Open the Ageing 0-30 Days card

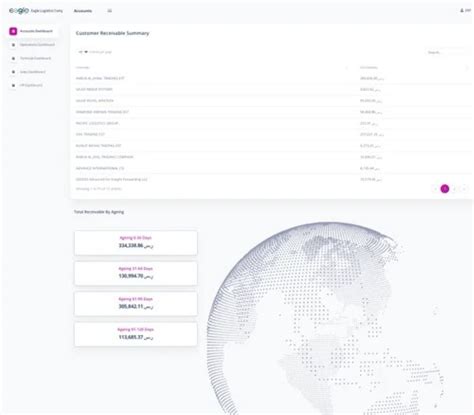point(136,243)
